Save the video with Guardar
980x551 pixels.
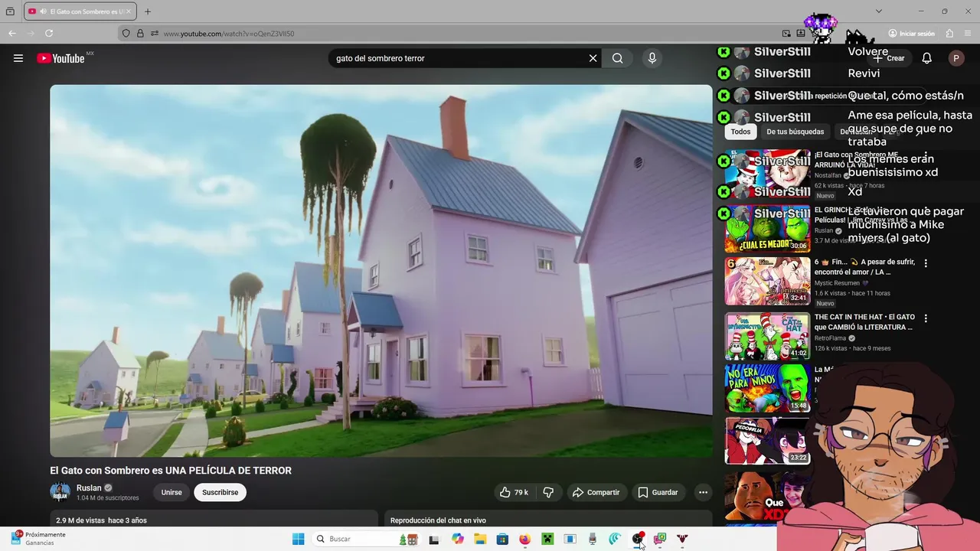(658, 492)
